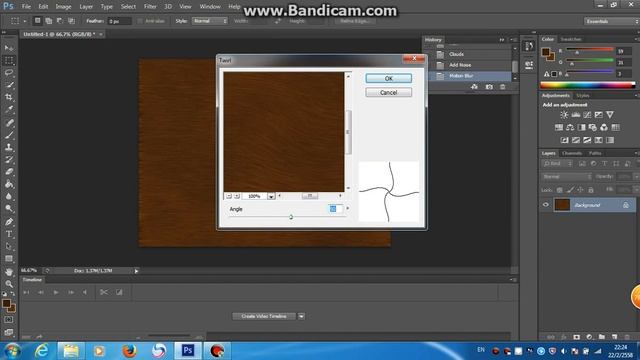Click foreground color in Color panel
This screenshot has width=640, height=360.
pyautogui.click(x=546, y=51)
